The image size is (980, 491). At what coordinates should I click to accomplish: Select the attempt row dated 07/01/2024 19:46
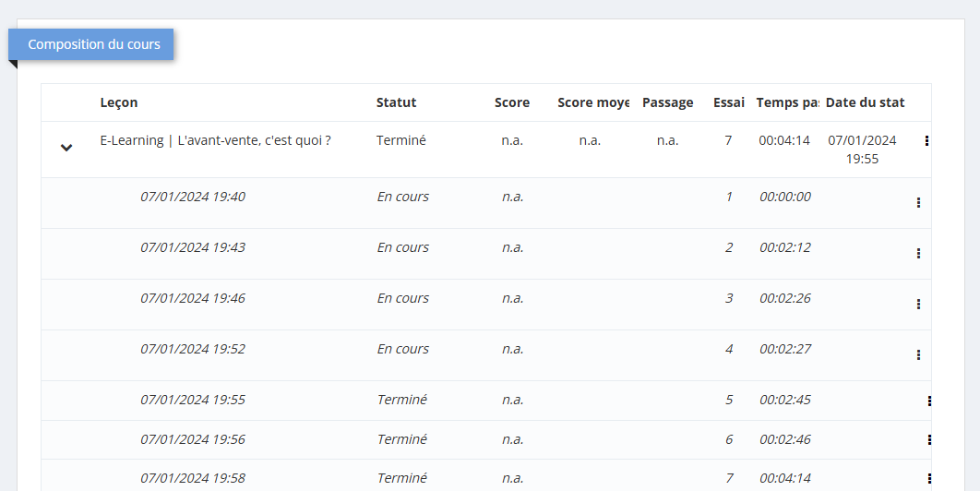193,299
